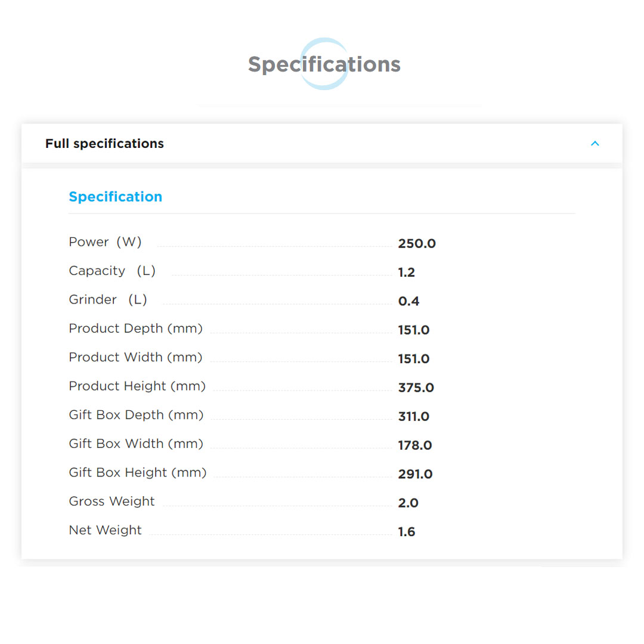Click the Product Width (mm) label
This screenshot has height=644, width=644.
[x=135, y=357]
